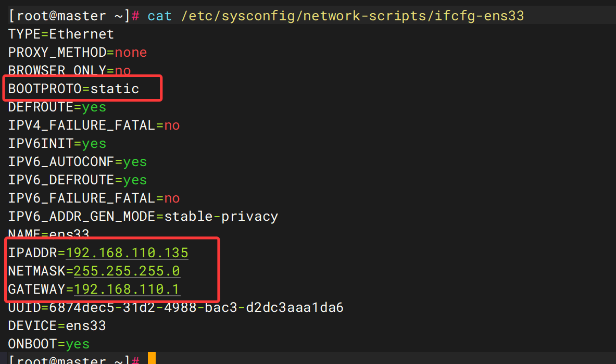Click the 'no' value of IPV4_FAILURE_FATAL
The height and width of the screenshot is (364, 616).
pos(172,125)
